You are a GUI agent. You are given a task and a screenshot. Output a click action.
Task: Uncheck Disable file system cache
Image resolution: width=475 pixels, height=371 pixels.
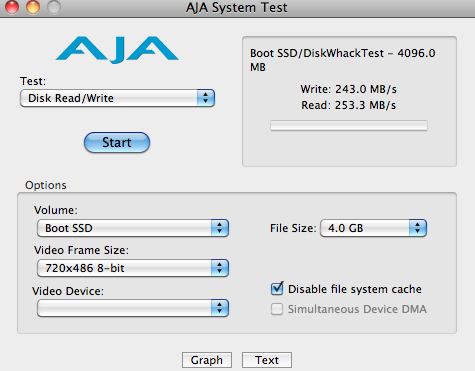tap(277, 289)
